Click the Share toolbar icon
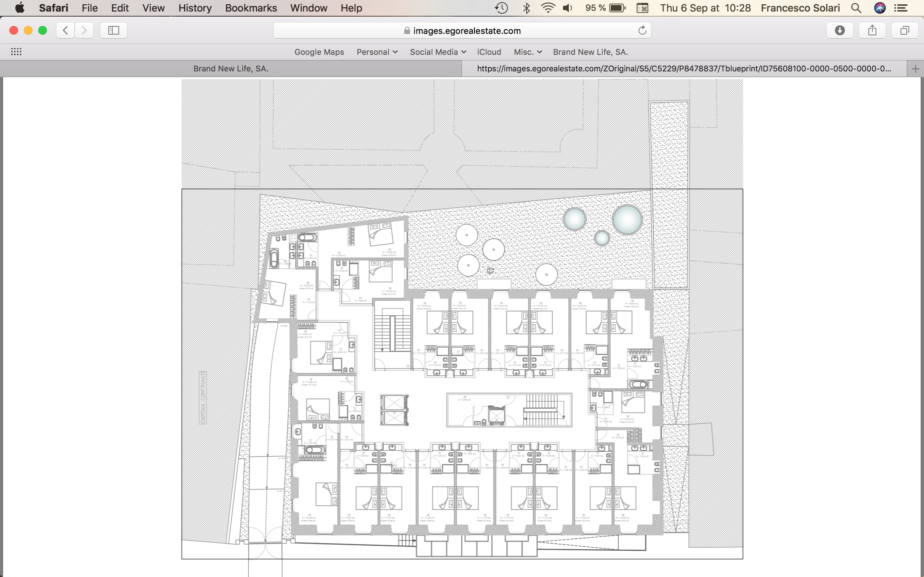The width and height of the screenshot is (924, 577). [x=872, y=31]
